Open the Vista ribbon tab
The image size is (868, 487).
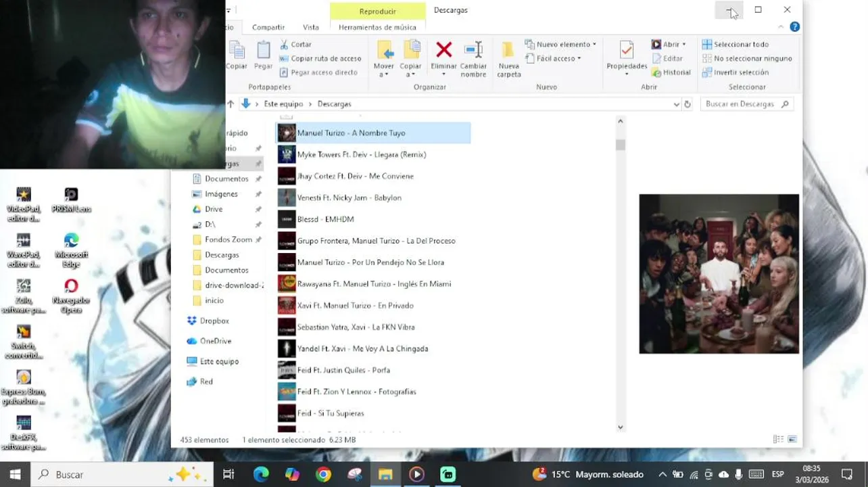click(311, 27)
